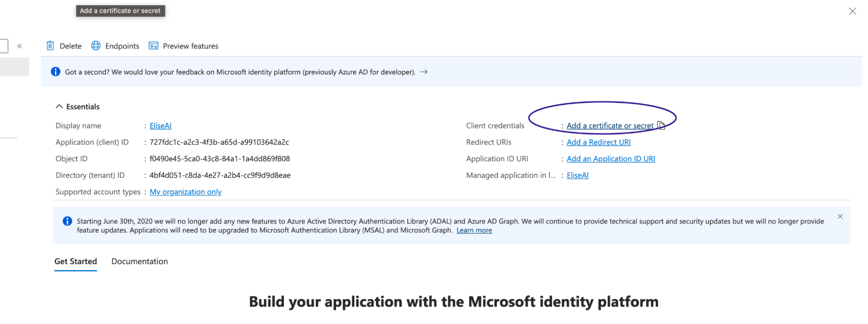Copy icon beside Add a certificate or secret
This screenshot has height=324, width=868.
[661, 125]
